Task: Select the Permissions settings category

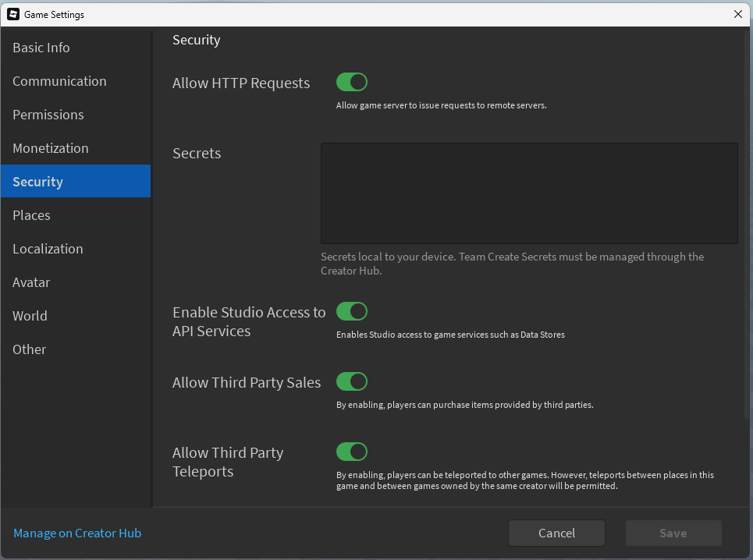Action: point(48,115)
